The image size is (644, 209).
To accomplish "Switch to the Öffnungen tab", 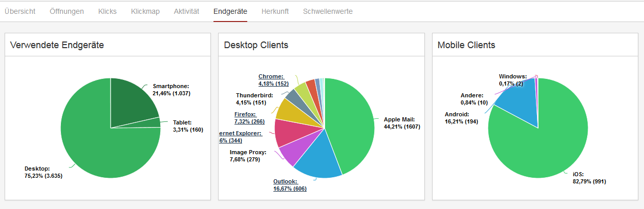I will [x=67, y=11].
